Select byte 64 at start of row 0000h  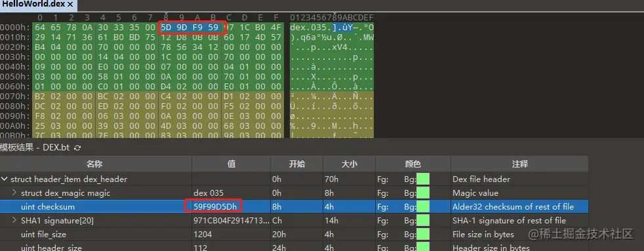click(40, 28)
